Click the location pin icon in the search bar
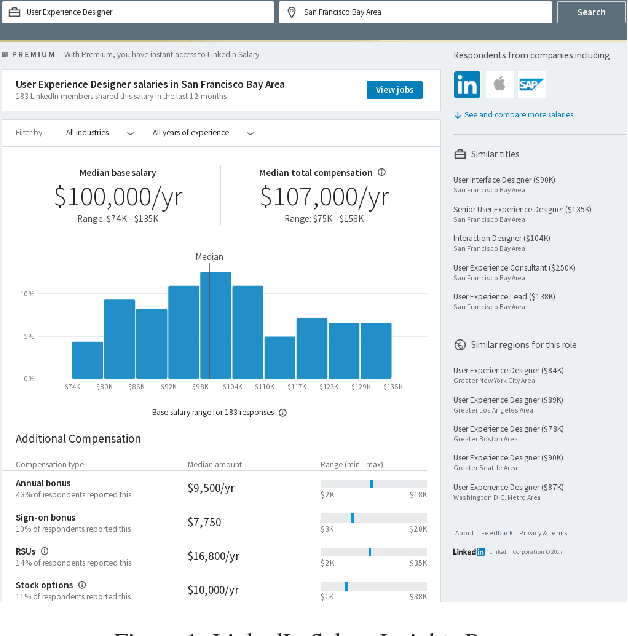The image size is (628, 636). pos(292,12)
